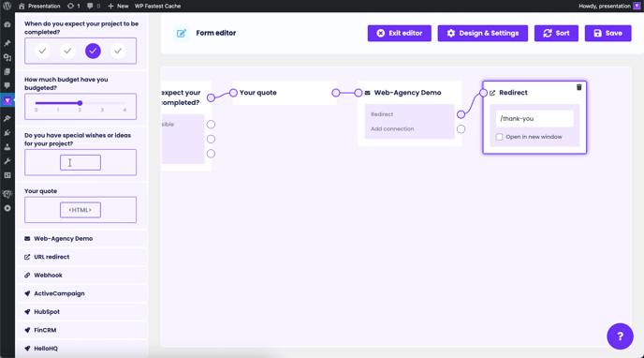Save the form

coord(607,34)
